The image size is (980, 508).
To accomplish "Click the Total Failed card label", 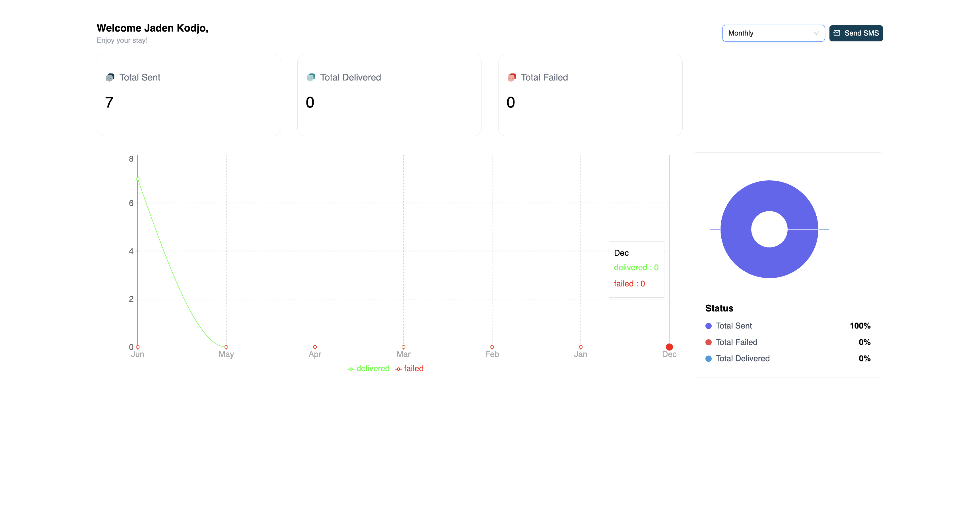I will 544,77.
